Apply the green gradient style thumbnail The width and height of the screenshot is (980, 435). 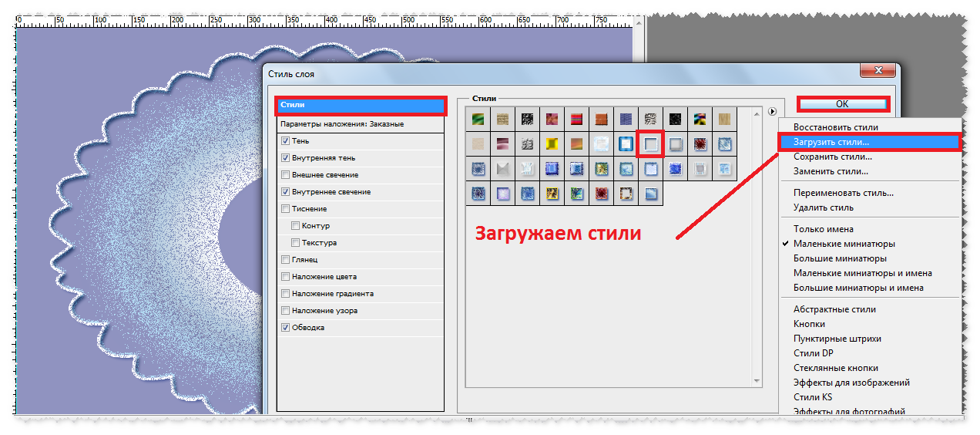click(x=478, y=120)
